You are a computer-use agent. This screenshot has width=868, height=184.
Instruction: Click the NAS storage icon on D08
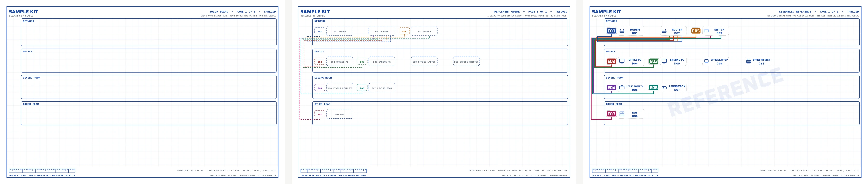(x=622, y=114)
